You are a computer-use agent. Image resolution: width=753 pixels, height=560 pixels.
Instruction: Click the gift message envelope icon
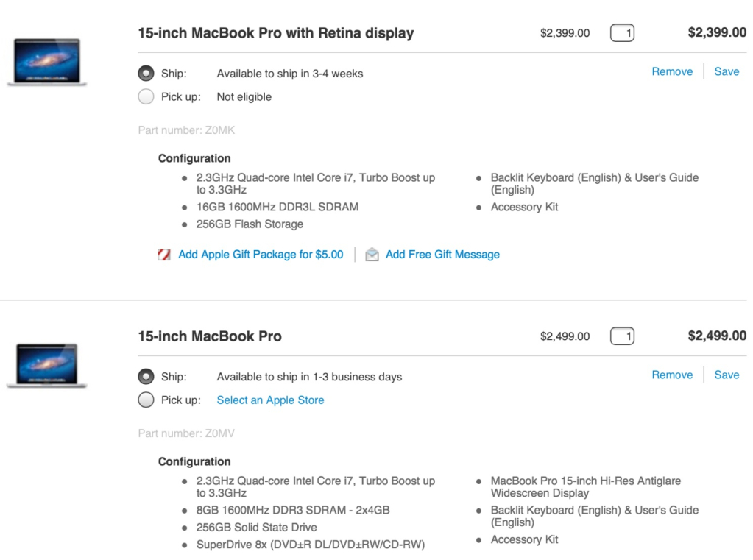tap(372, 255)
